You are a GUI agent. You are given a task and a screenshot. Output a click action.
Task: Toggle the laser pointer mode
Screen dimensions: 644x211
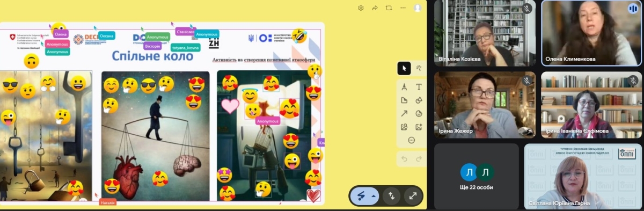(362, 196)
